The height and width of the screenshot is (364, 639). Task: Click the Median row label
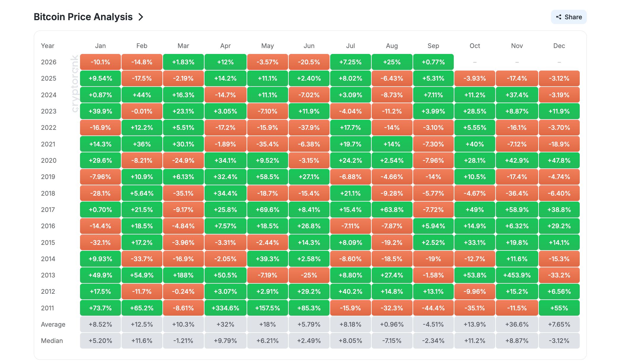52,341
